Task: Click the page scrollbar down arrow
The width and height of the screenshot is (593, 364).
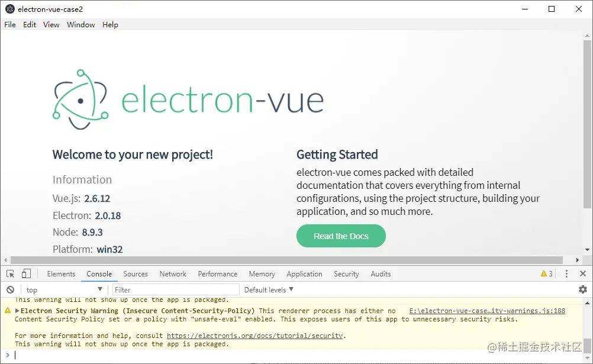Action: (587, 249)
